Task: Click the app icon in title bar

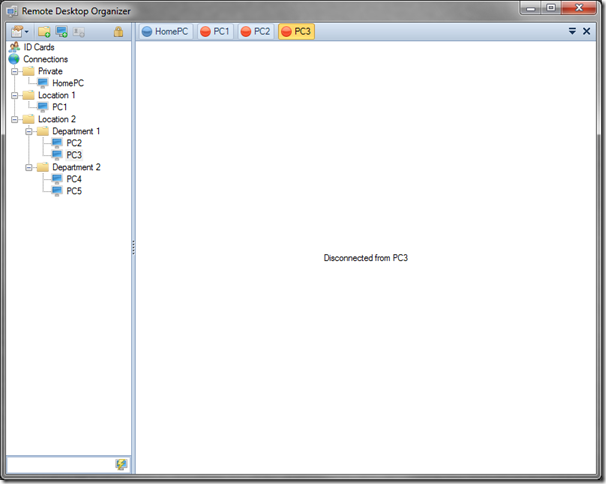Action: (12, 11)
